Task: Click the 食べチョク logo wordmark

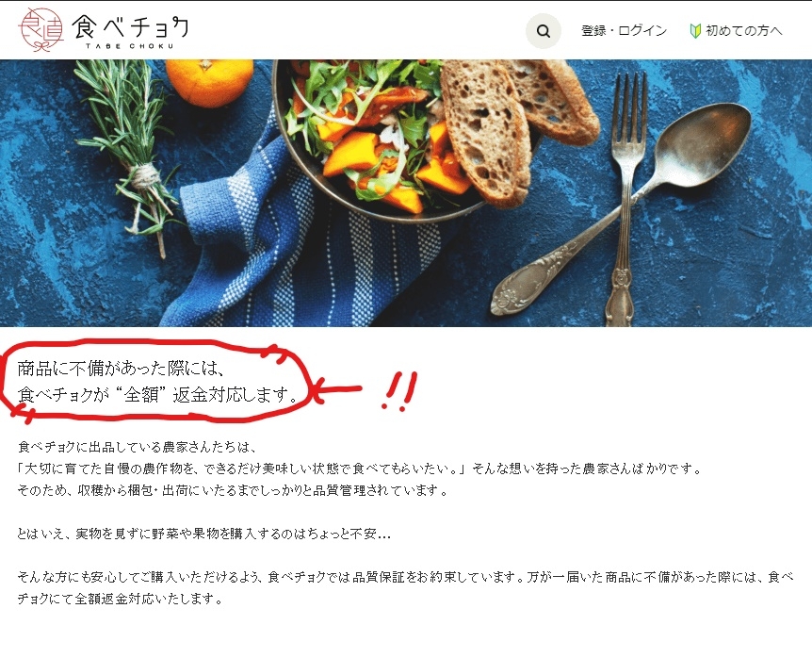Action: click(x=130, y=27)
